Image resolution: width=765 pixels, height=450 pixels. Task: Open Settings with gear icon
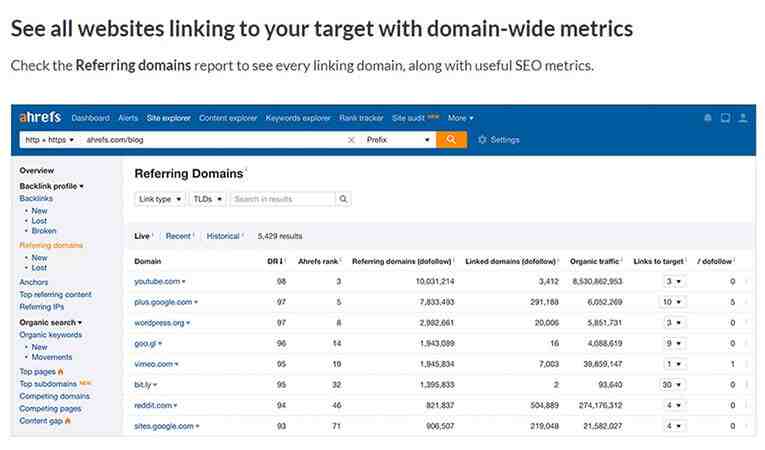(498, 140)
